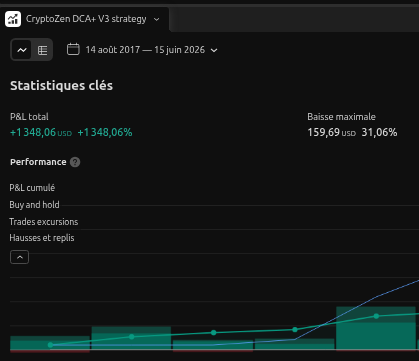
Task: Click the P&L total label
Action: [x=29, y=117]
